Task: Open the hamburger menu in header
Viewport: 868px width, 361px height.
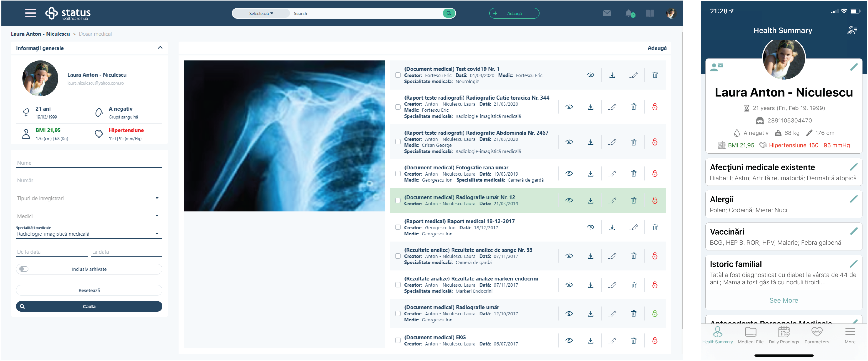Action: [30, 13]
